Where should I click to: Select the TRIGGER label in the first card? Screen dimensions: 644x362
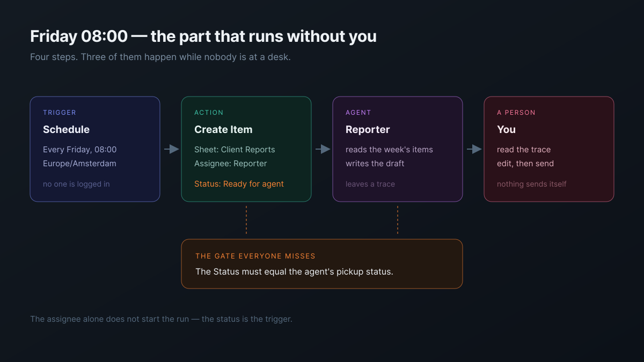click(x=60, y=113)
